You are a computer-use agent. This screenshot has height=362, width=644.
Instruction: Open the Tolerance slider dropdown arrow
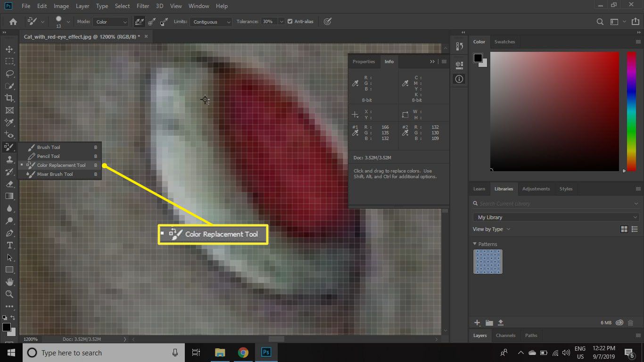[281, 22]
